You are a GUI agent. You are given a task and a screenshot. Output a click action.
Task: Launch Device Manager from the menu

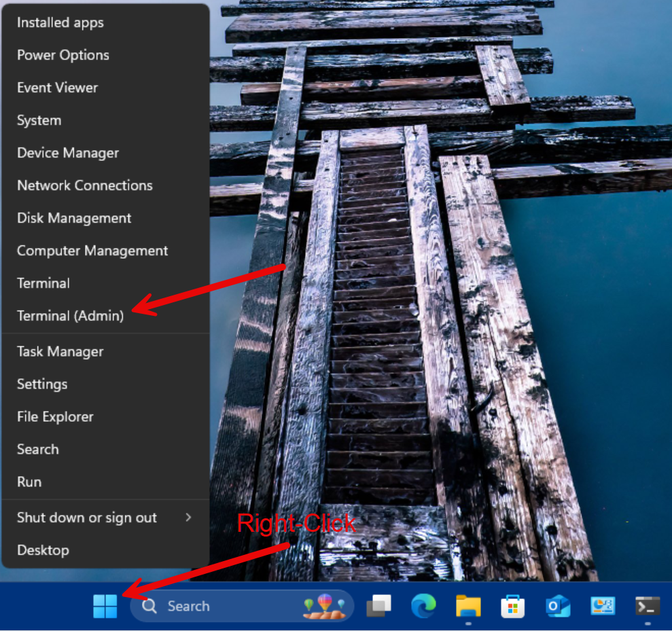68,153
